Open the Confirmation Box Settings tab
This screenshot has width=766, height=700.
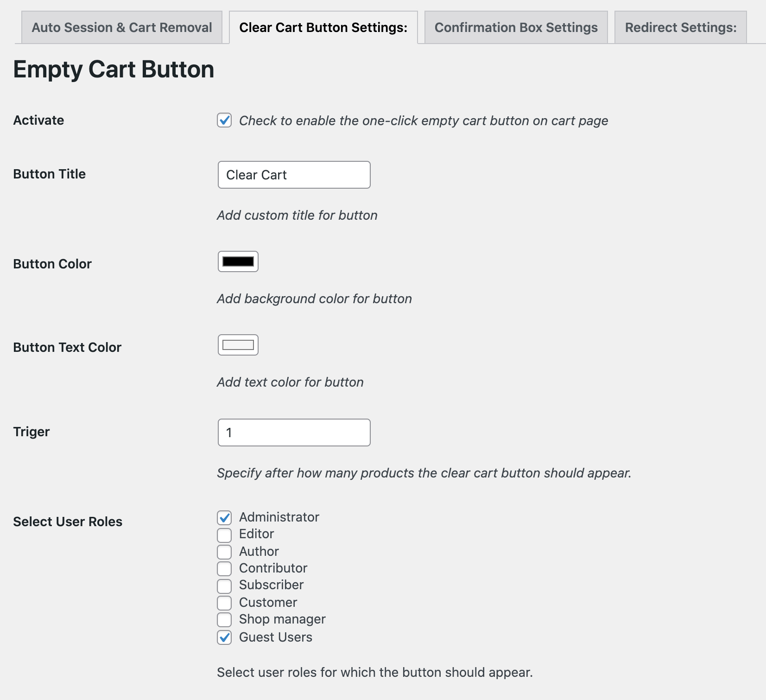(x=516, y=27)
